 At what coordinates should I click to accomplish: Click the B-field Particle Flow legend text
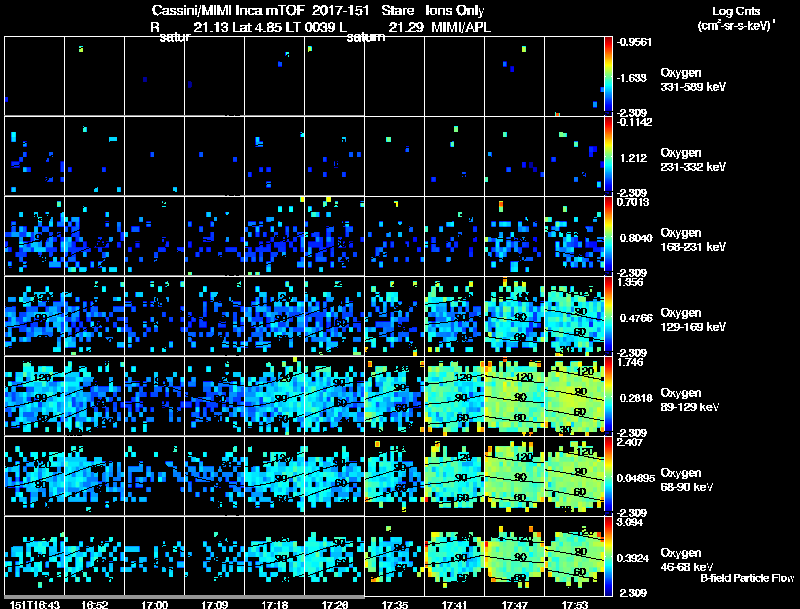[x=747, y=578]
